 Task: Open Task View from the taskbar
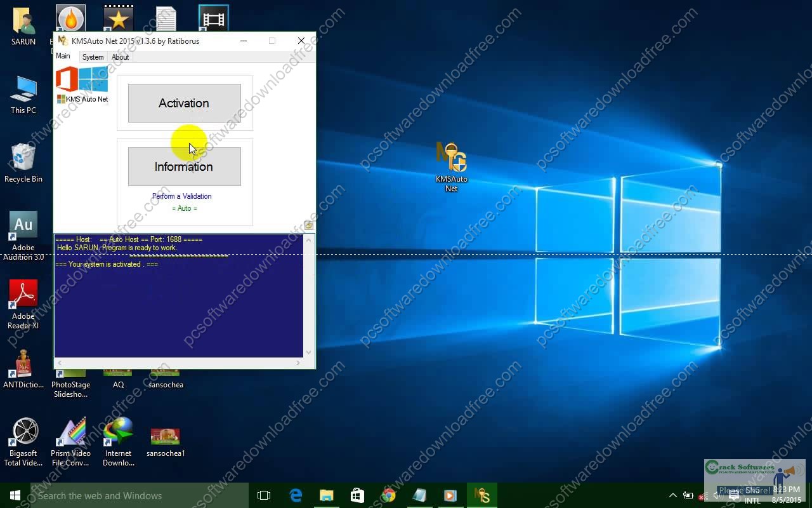coord(264,495)
